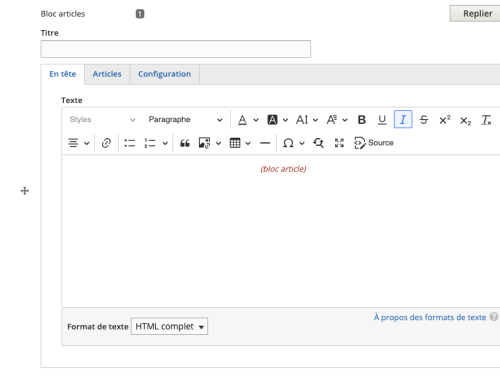Expand the insert table dropdown arrow
The width and height of the screenshot is (500, 376).
[248, 143]
